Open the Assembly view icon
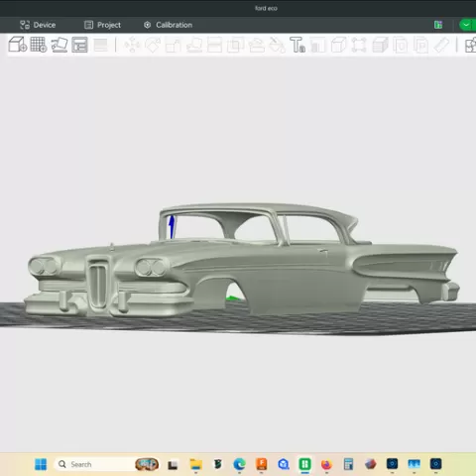 click(x=470, y=46)
